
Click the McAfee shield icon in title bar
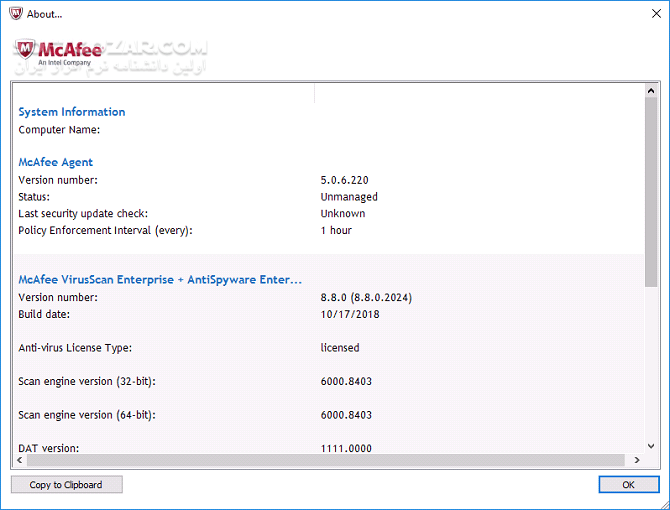point(16,14)
